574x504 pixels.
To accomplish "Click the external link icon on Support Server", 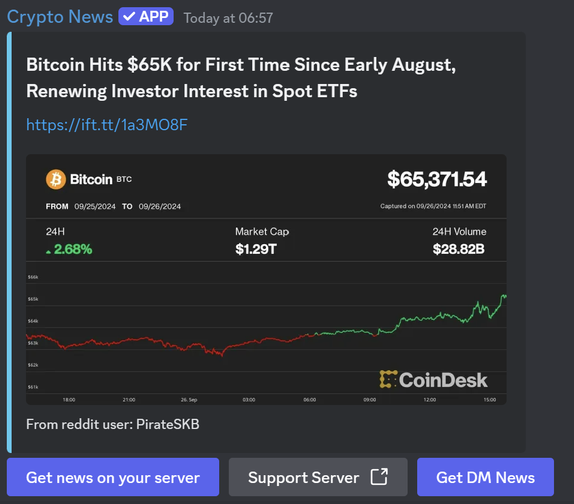I will [379, 477].
